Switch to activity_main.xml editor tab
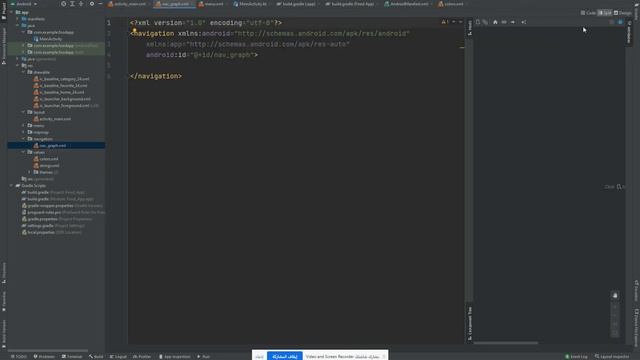This screenshot has height=360, width=640. 127,4
